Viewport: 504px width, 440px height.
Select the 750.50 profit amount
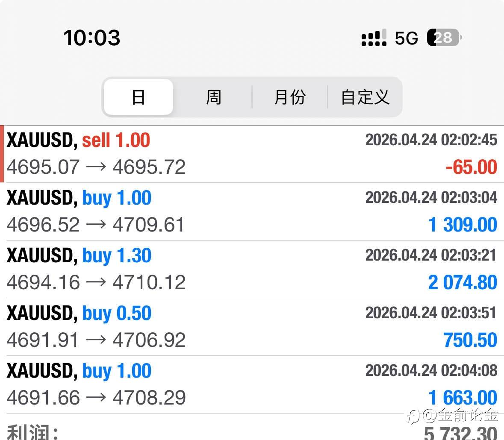tap(470, 340)
